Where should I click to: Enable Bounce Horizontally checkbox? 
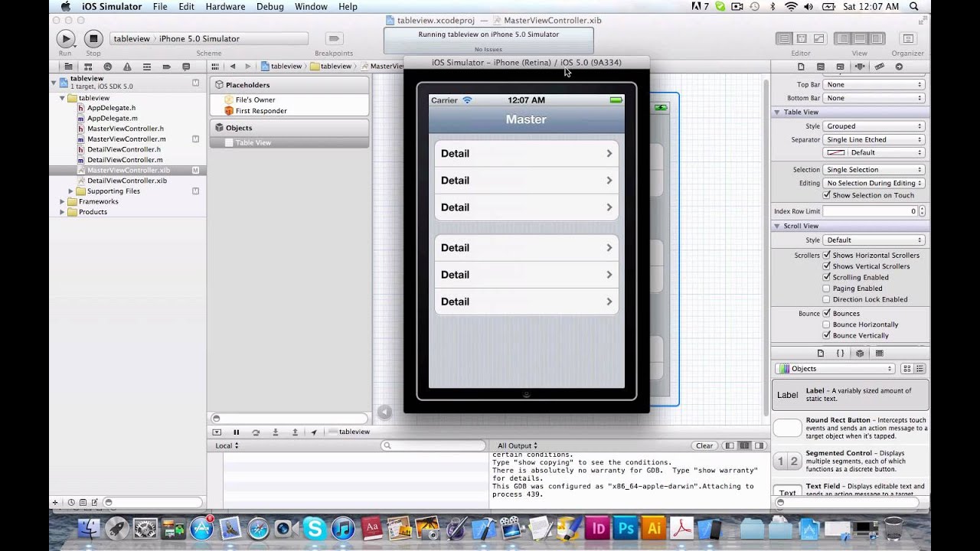tap(827, 324)
